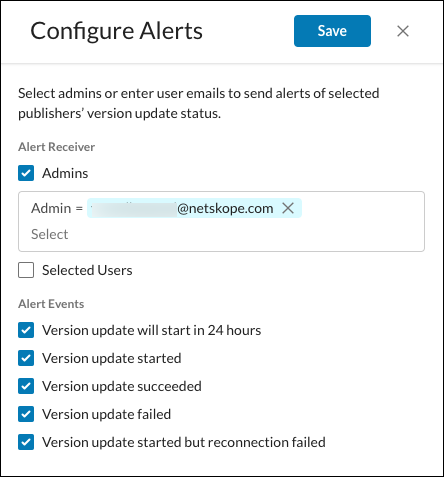Click the Admins label text
The width and height of the screenshot is (444, 477).
(65, 173)
